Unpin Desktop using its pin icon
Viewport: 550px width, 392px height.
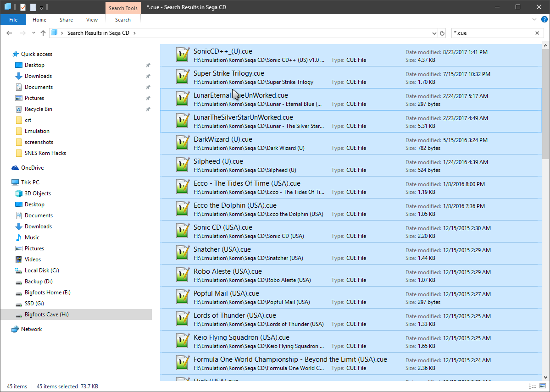pos(148,65)
